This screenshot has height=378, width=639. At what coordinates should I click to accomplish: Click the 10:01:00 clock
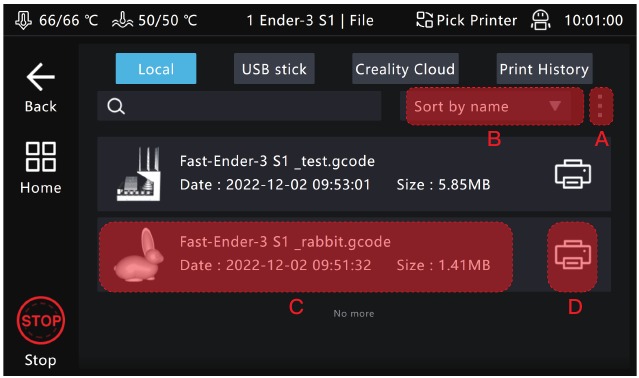(593, 20)
